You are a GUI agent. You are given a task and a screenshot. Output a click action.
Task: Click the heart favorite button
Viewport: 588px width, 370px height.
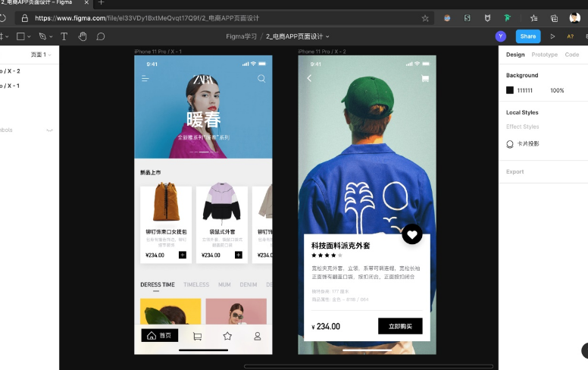coord(412,234)
